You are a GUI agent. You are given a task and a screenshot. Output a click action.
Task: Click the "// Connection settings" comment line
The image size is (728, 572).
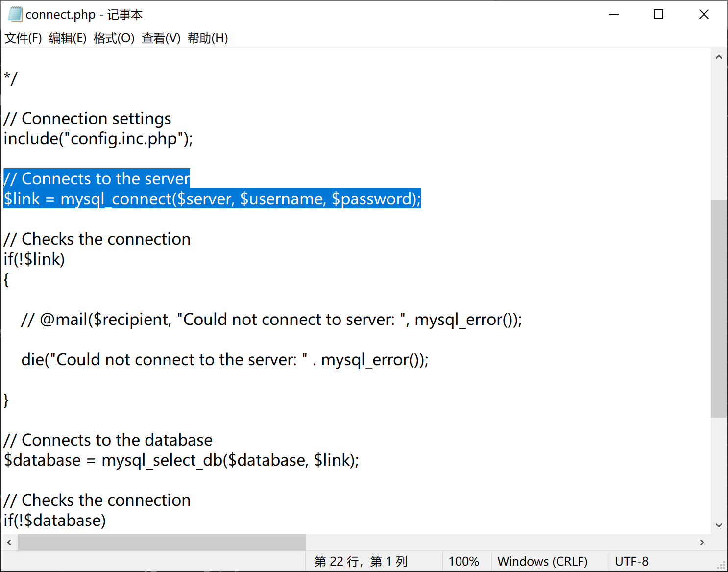[x=88, y=119]
